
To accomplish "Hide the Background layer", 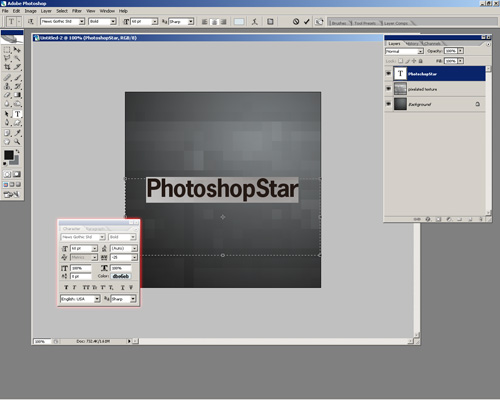I will (x=388, y=104).
